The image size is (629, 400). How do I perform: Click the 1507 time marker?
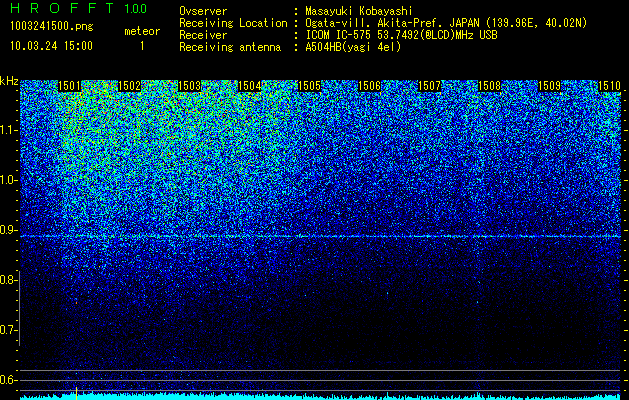click(x=430, y=86)
